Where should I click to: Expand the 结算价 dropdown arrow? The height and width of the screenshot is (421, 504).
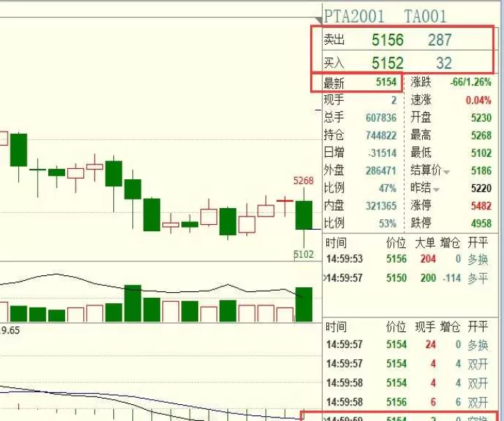(447, 172)
